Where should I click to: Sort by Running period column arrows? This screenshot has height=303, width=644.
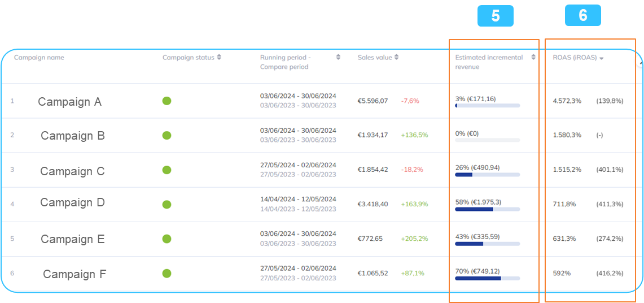click(338, 58)
